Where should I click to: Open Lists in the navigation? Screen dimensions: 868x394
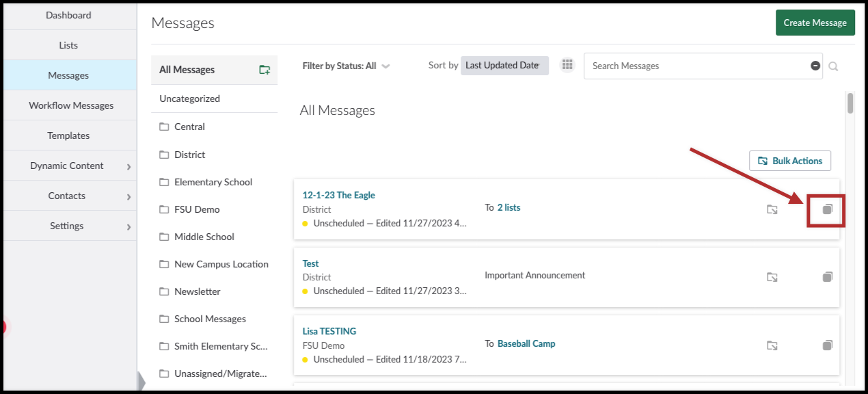click(68, 45)
